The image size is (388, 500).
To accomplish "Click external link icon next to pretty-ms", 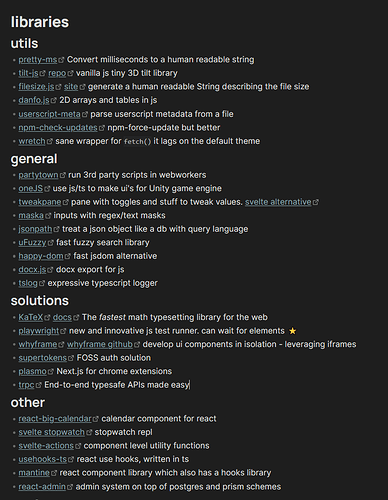I will click(61, 60).
